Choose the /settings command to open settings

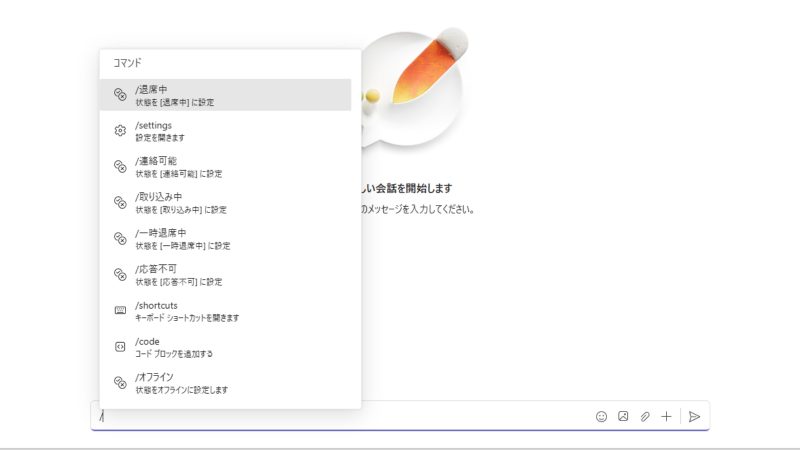154,126
